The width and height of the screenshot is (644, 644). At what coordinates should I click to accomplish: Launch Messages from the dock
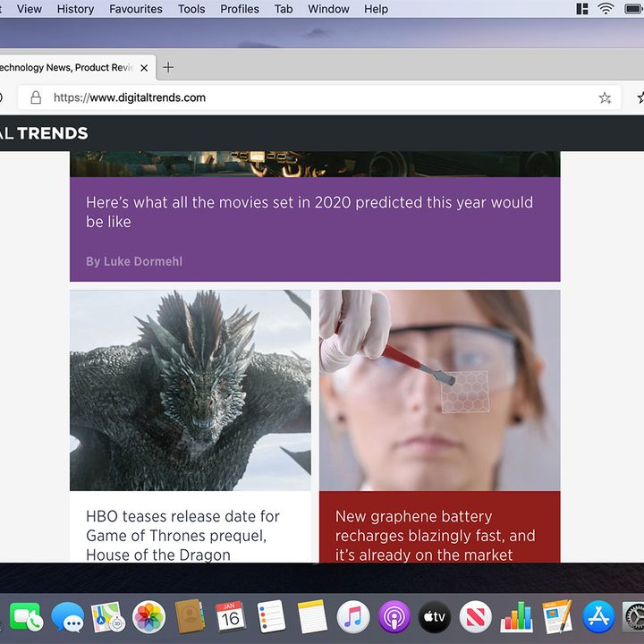point(67,617)
